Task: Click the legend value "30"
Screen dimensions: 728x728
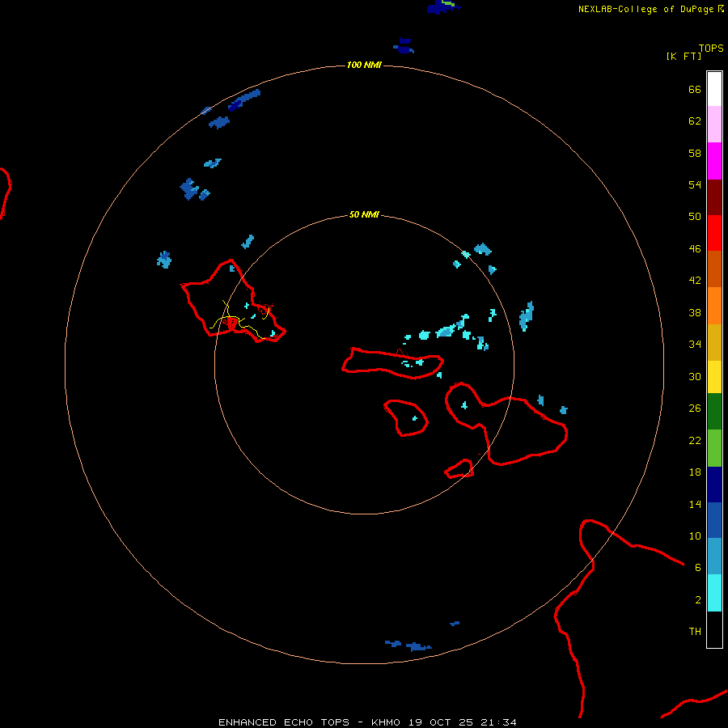Action: (x=695, y=376)
